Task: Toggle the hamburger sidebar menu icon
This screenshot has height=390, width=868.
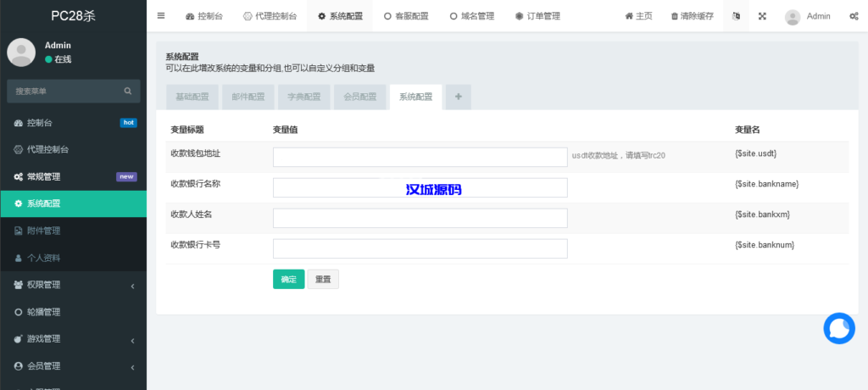Action: 161,16
